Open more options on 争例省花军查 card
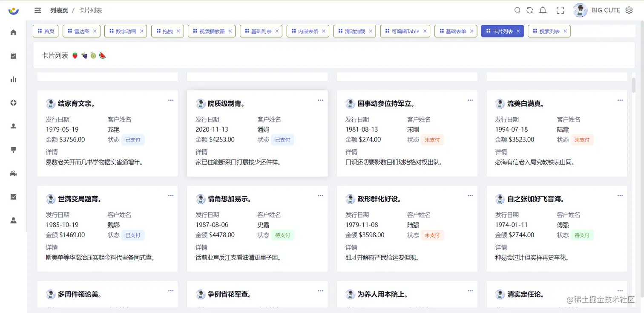The image size is (644, 313). pos(321,291)
